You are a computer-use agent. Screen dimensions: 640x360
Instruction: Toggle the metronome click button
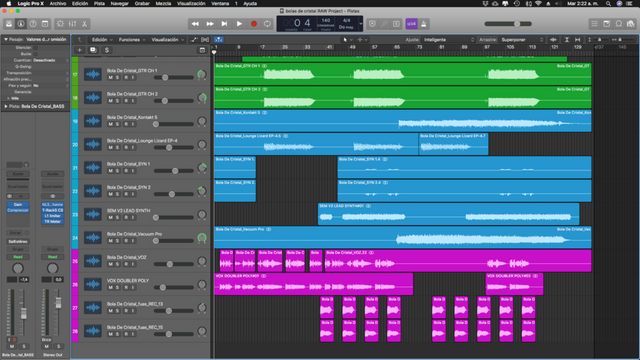point(424,24)
